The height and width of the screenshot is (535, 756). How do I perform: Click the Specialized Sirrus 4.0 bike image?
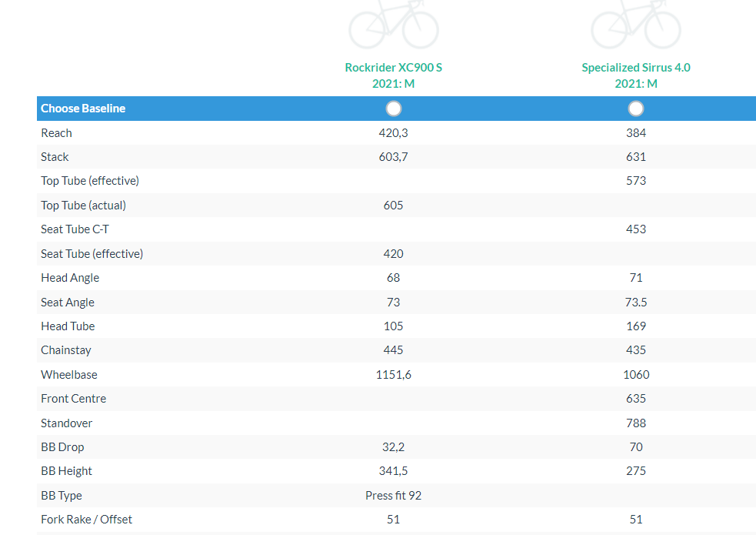click(x=636, y=24)
